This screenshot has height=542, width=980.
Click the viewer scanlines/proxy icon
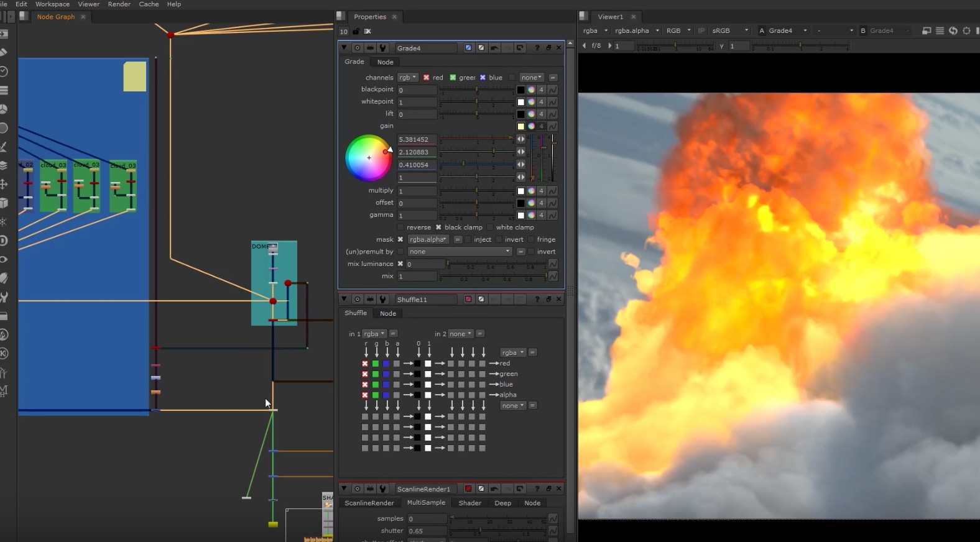click(940, 30)
